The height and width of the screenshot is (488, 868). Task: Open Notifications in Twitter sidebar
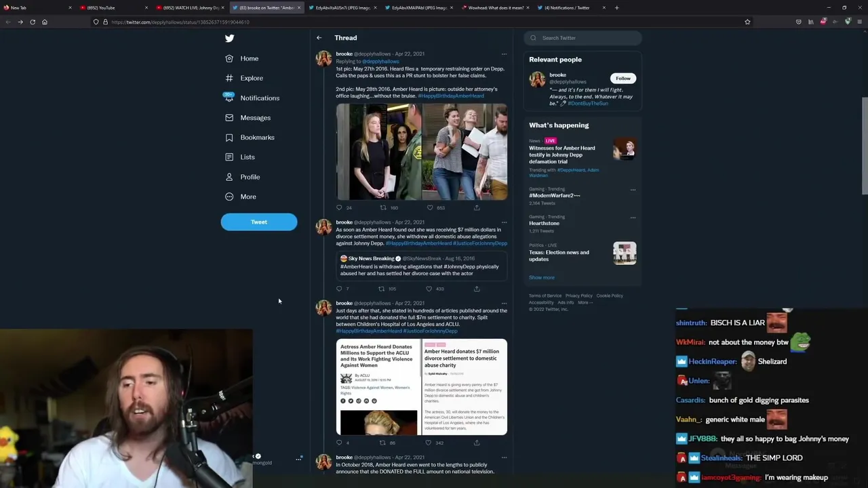point(252,98)
